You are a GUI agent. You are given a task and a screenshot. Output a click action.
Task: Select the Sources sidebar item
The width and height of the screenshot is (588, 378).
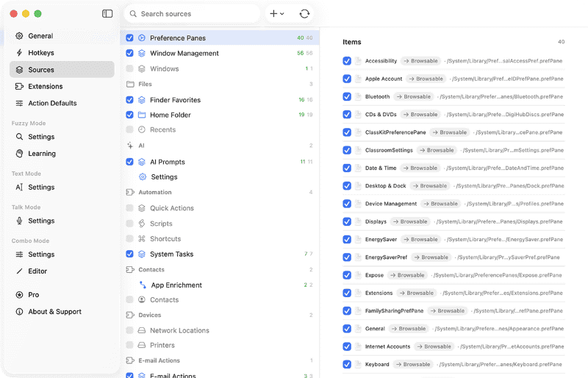pyautogui.click(x=62, y=70)
